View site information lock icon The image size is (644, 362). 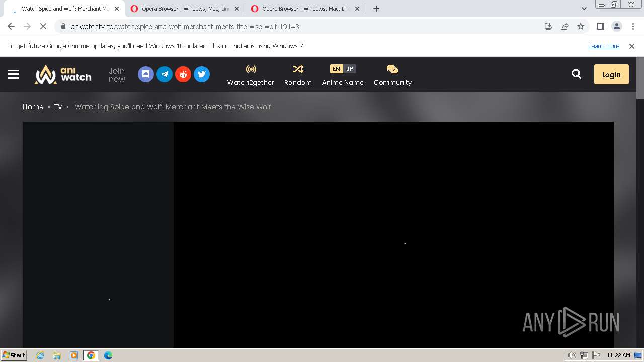point(63,26)
